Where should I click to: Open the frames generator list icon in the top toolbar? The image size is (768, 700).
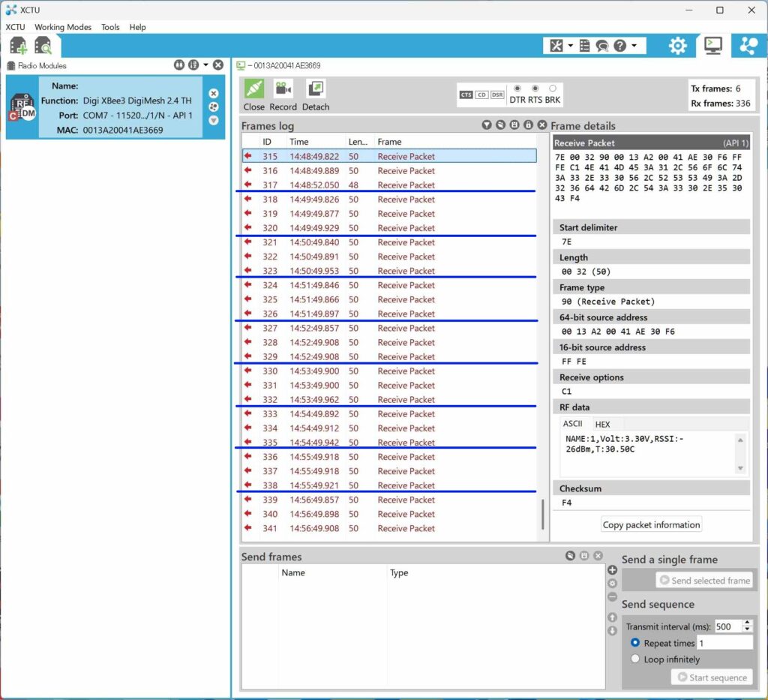(x=584, y=46)
